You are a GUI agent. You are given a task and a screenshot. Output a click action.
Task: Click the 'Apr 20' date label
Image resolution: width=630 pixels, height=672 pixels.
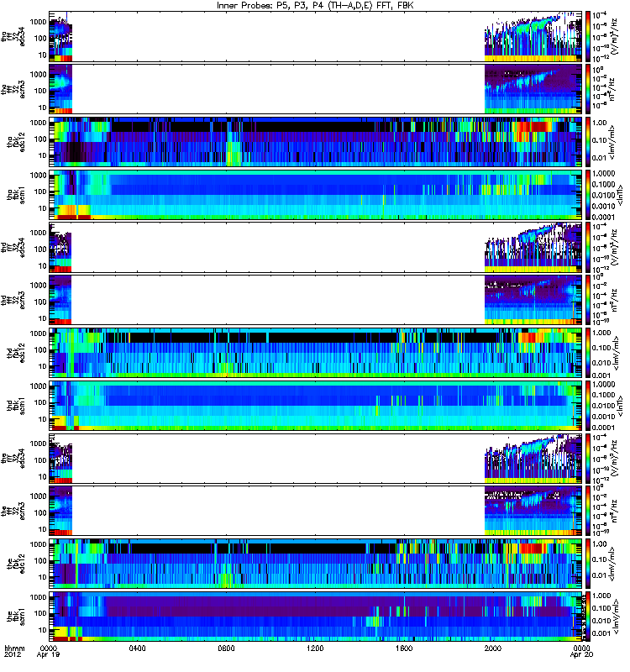pyautogui.click(x=581, y=655)
